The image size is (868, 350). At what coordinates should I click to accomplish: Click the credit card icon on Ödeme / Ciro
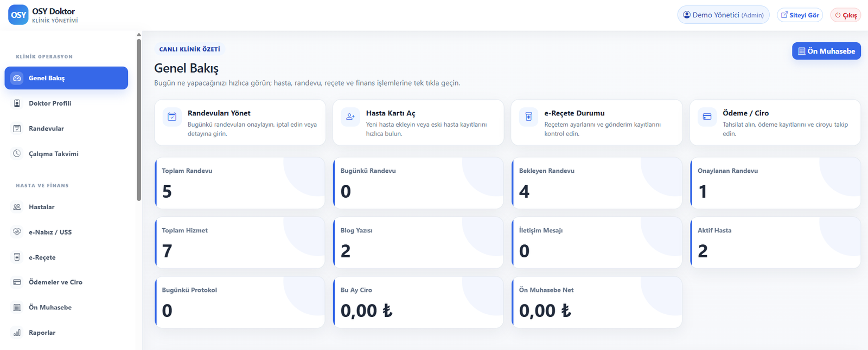click(x=707, y=116)
